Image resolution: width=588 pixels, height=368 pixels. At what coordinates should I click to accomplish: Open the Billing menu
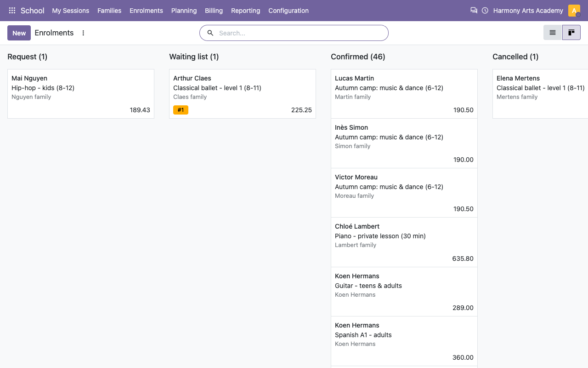(214, 11)
